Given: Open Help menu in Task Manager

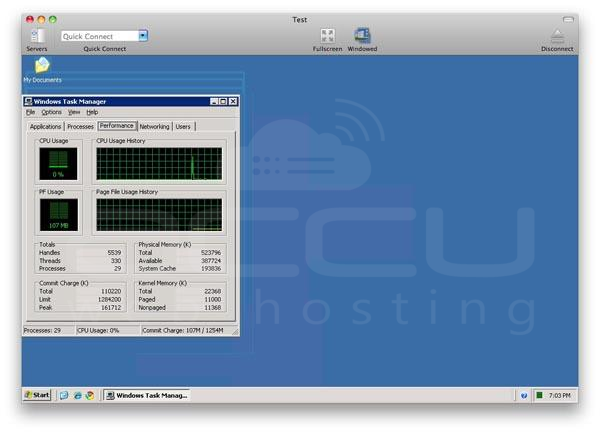Looking at the screenshot, I should click(92, 112).
